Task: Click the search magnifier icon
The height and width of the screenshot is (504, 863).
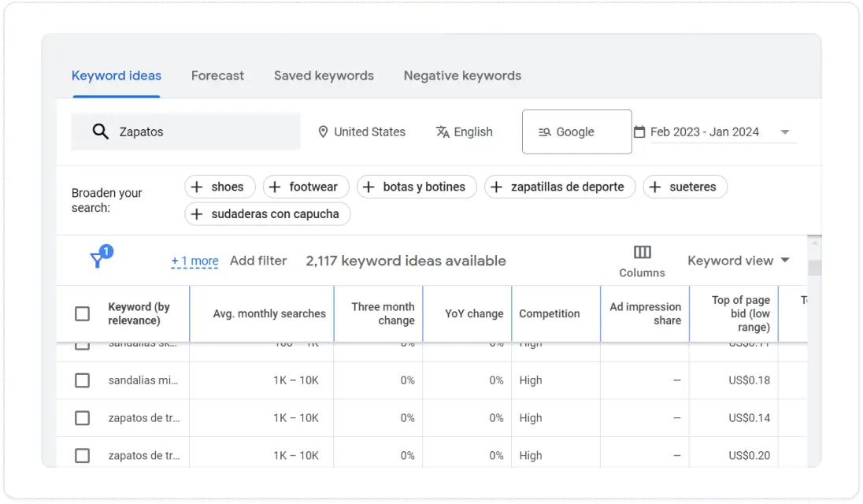Action: 101,131
